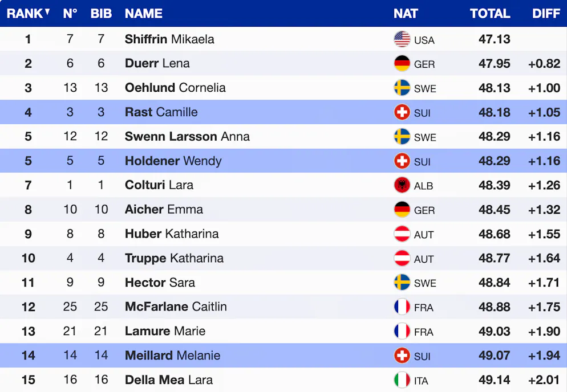Click the USA flag icon beside Shiffrin
Screen dimensions: 567x392
[402, 39]
